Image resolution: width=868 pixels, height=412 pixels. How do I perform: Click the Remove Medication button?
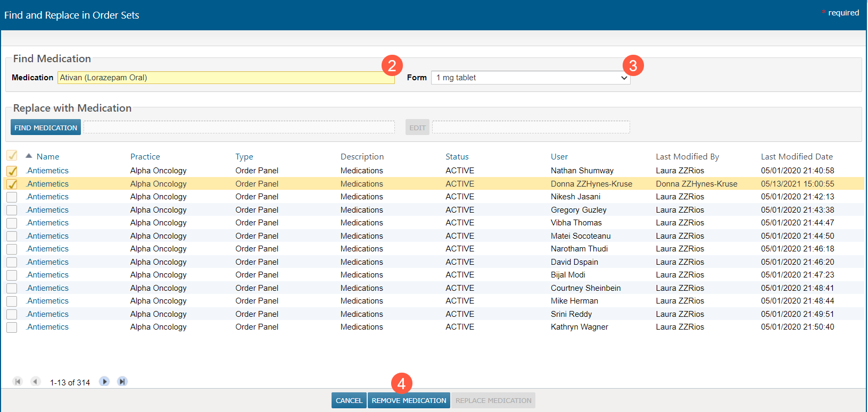[409, 400]
